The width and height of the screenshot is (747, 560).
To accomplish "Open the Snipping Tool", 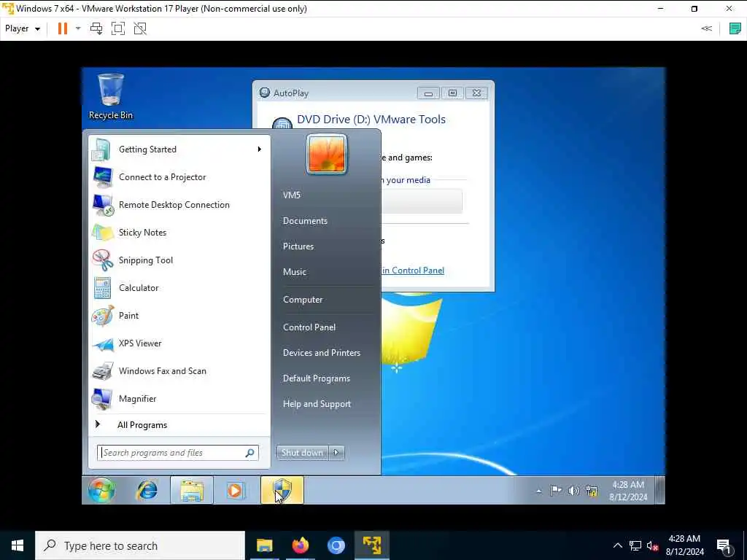I will click(x=179, y=260).
